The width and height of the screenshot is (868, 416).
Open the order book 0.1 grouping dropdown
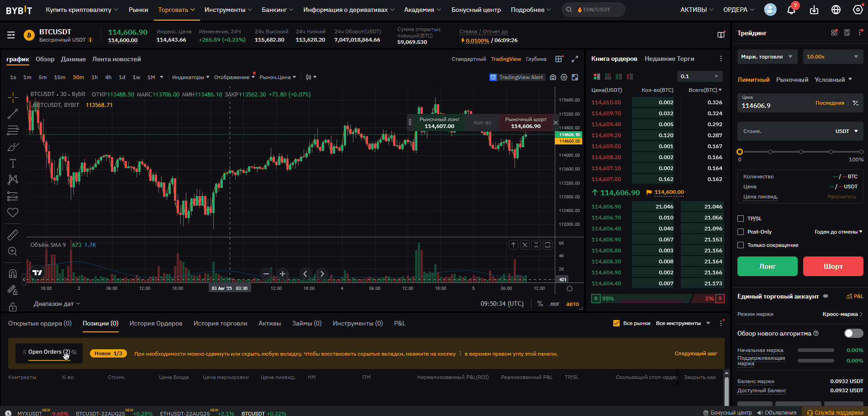700,76
